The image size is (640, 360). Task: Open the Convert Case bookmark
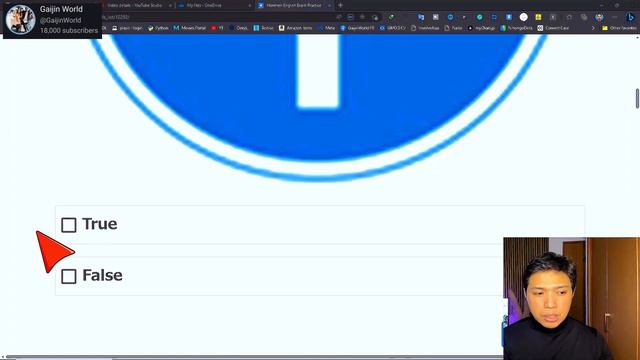553,28
